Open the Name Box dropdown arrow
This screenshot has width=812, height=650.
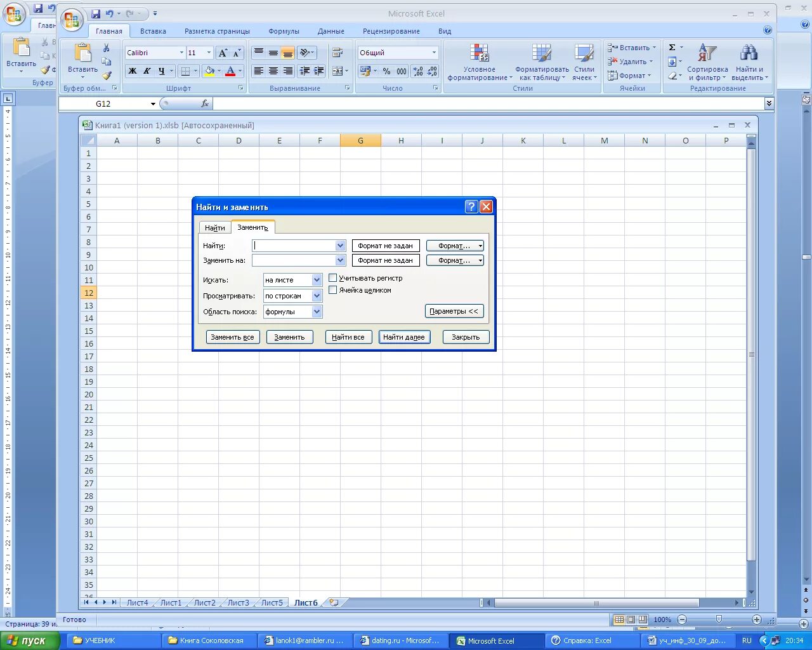point(153,103)
